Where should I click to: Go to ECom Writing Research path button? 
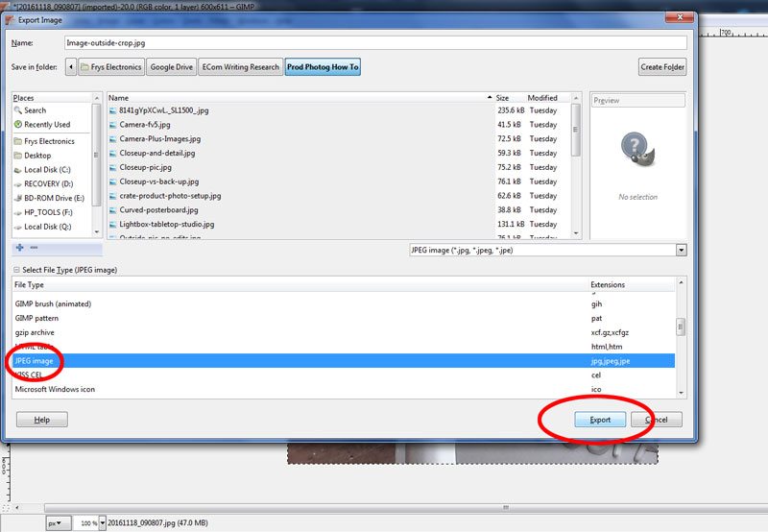point(241,67)
